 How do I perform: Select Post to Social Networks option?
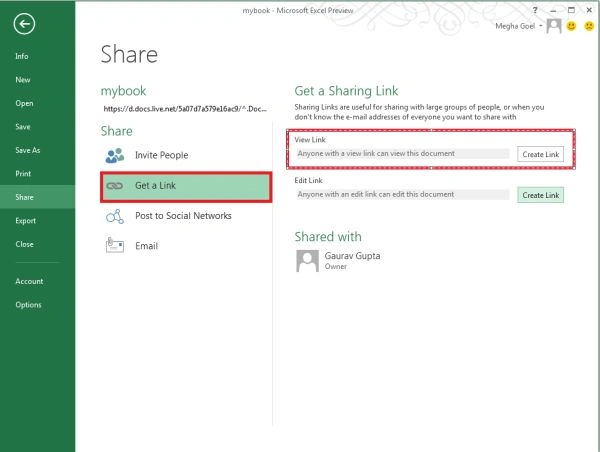pyautogui.click(x=186, y=216)
